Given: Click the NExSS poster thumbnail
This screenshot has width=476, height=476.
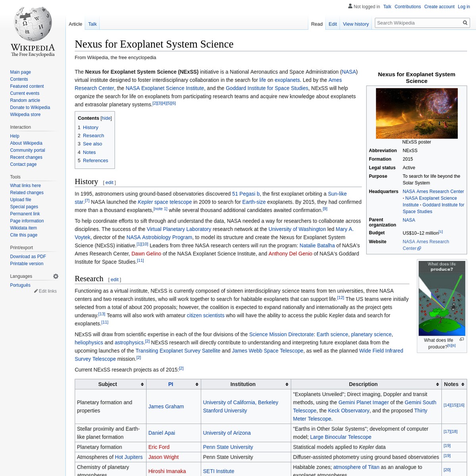Looking at the screenshot, I should point(416,113).
